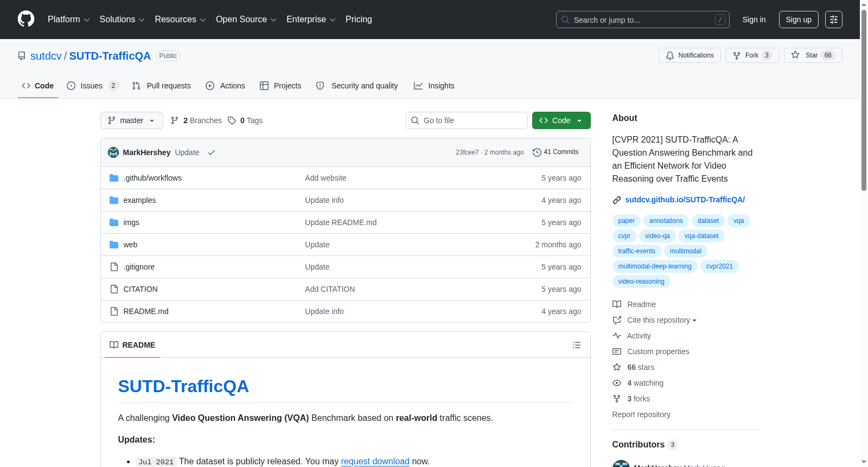868x467 pixels.
Task: Open the sutdcv.github.io/SUTD-TrafficQA/ website link
Action: [685, 200]
